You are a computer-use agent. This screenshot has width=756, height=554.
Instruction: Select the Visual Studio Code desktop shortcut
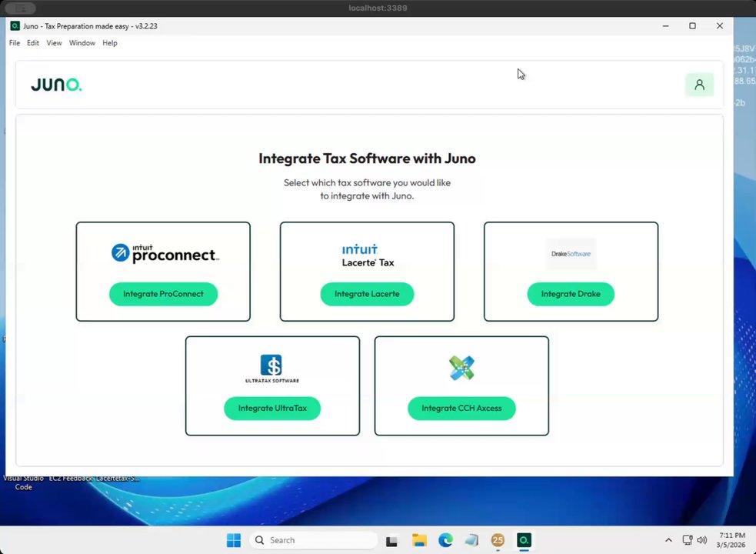click(x=23, y=482)
